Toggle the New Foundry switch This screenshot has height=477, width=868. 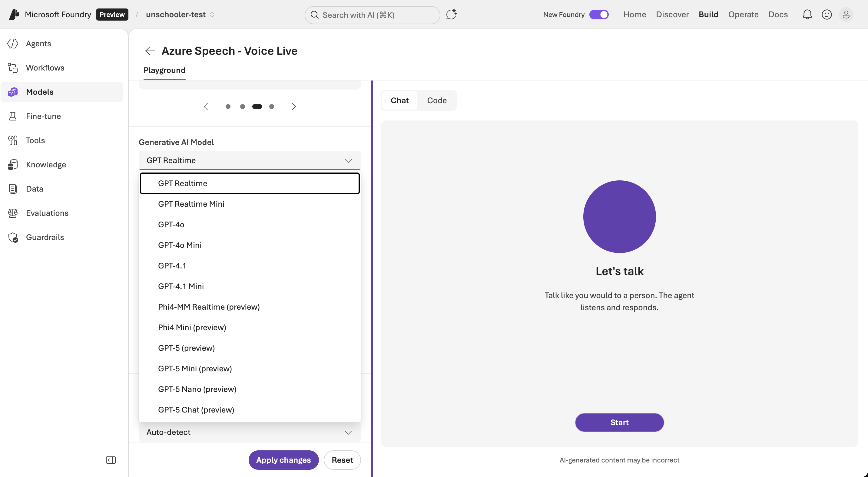[x=599, y=15]
